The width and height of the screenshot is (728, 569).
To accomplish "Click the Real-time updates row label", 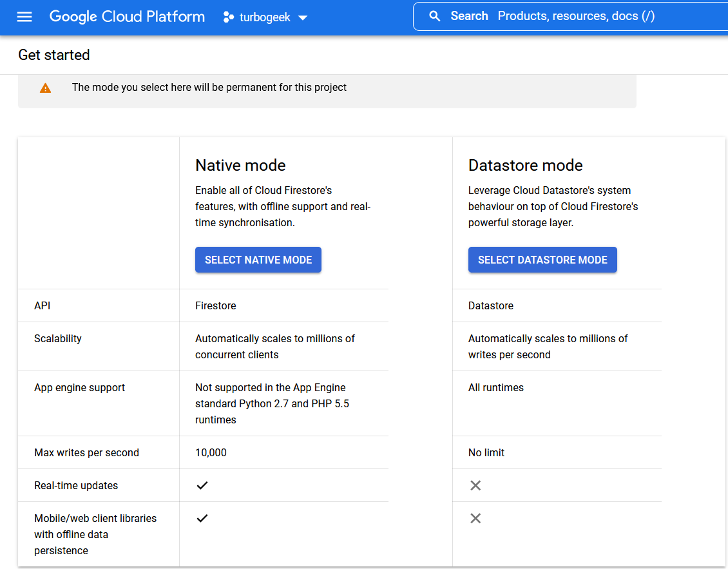I will click(75, 485).
